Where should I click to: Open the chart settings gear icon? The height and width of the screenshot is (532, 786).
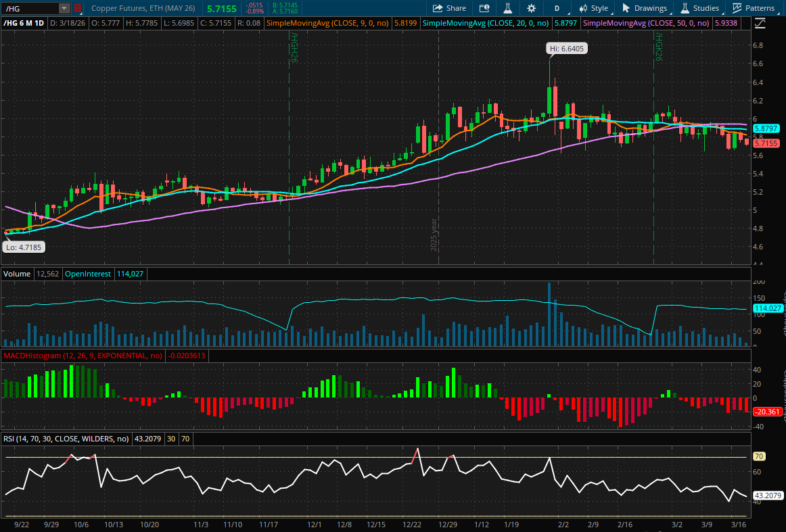pos(532,8)
